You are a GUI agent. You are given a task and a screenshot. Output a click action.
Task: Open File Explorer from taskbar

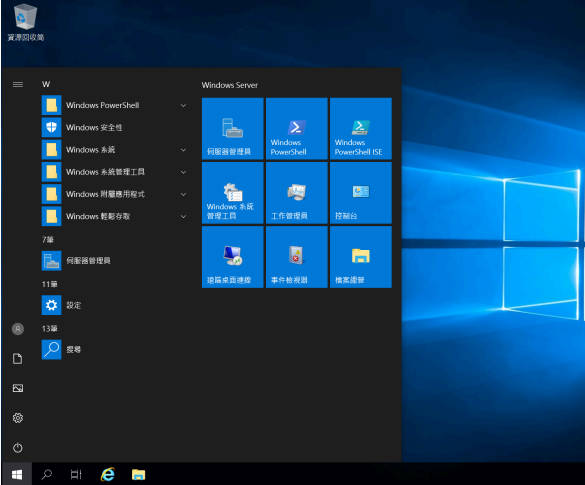pyautogui.click(x=138, y=474)
